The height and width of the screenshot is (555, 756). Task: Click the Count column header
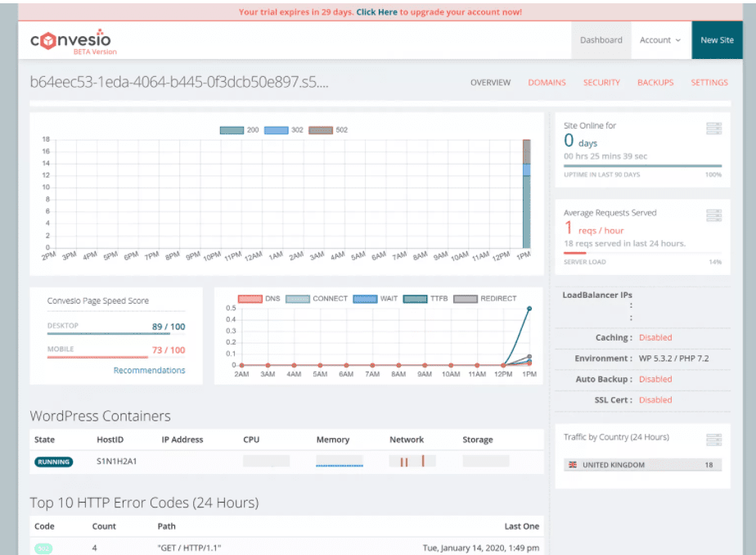click(104, 526)
